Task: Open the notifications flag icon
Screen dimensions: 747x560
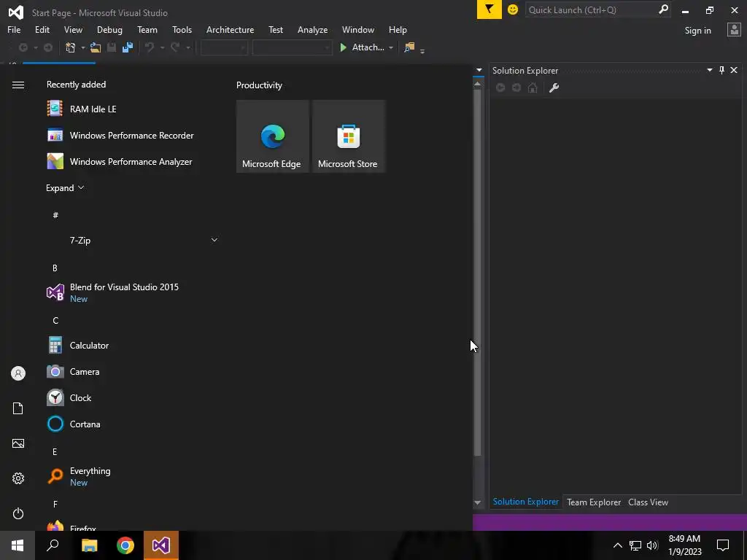Action: pyautogui.click(x=489, y=9)
